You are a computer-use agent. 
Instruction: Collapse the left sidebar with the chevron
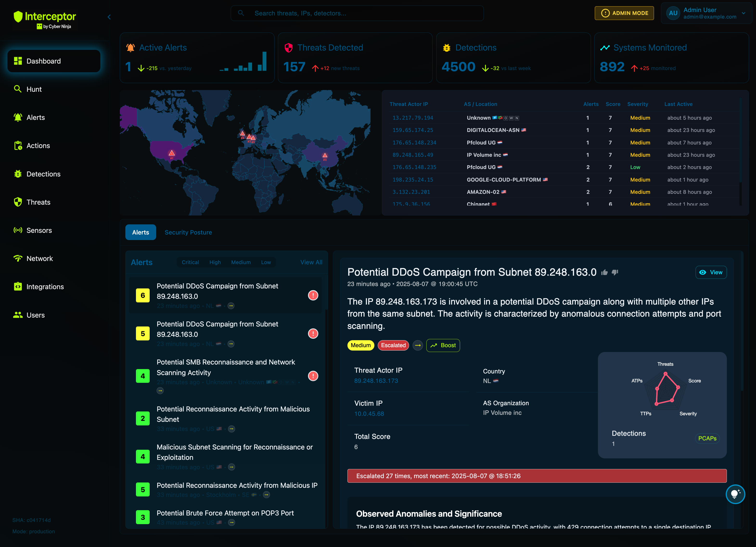click(x=109, y=17)
